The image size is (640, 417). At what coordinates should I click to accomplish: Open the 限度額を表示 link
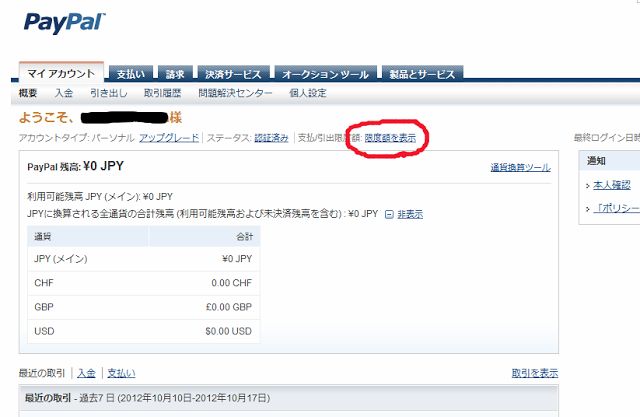click(x=390, y=136)
